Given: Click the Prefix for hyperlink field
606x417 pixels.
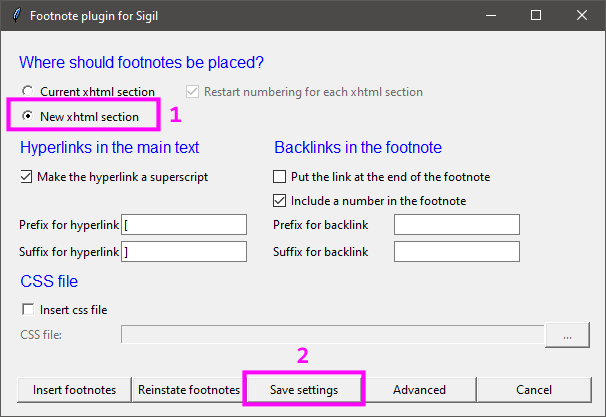Looking at the screenshot, I should [183, 224].
